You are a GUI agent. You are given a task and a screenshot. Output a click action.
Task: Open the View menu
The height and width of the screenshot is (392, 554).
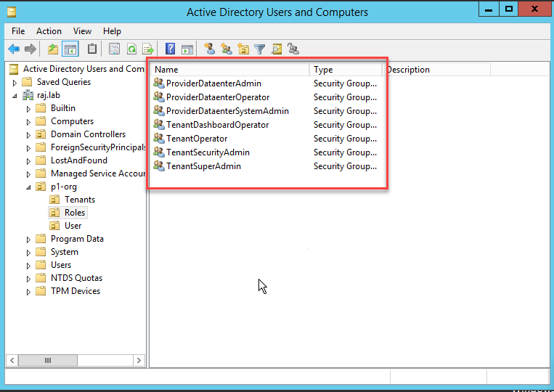tap(82, 31)
